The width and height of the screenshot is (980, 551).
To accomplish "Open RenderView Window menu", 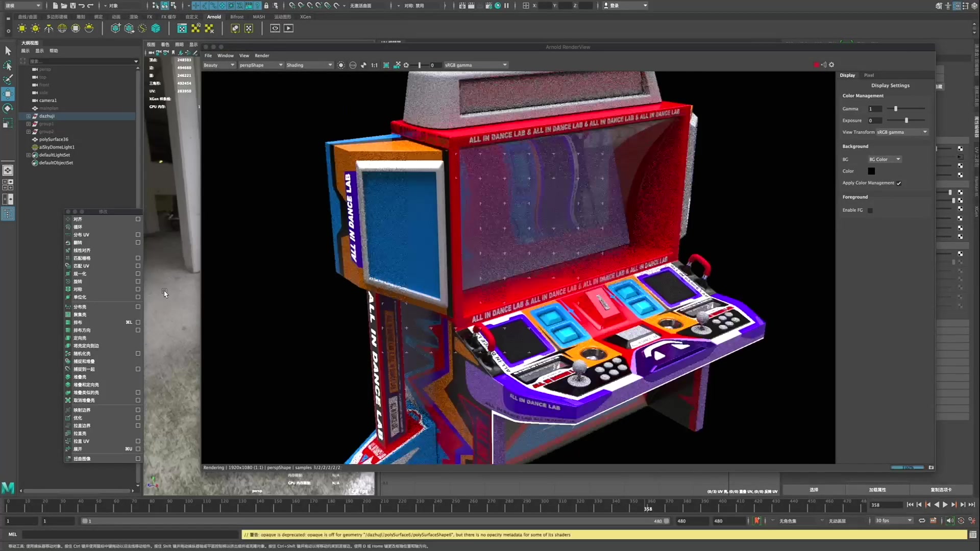I will pyautogui.click(x=225, y=56).
